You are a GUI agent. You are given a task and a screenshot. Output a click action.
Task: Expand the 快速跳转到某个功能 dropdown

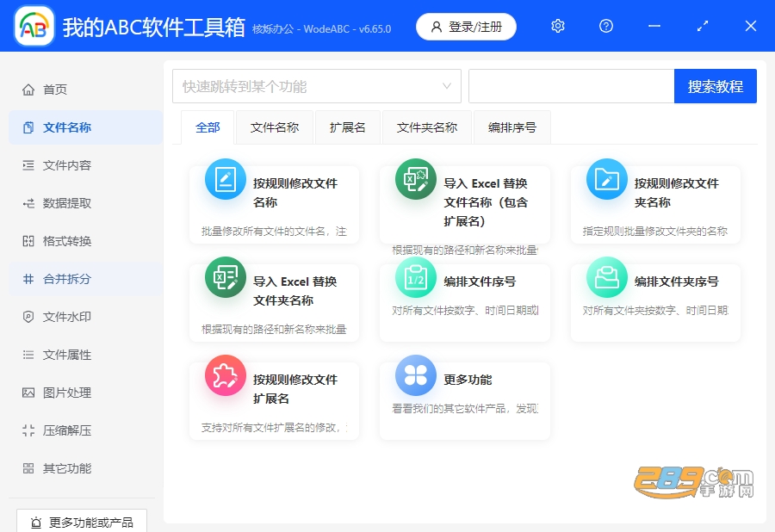(317, 86)
